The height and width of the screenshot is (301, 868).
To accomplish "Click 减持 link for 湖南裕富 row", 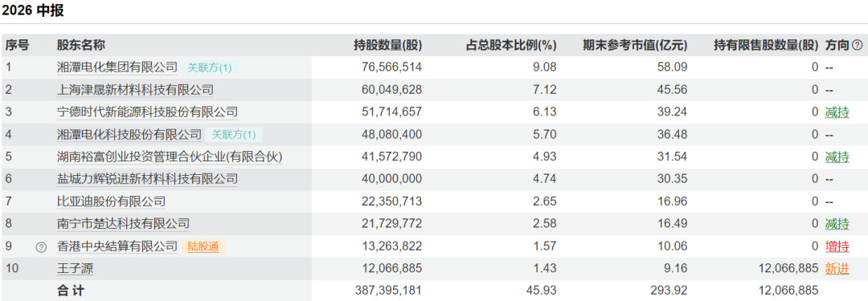I will pyautogui.click(x=837, y=157).
